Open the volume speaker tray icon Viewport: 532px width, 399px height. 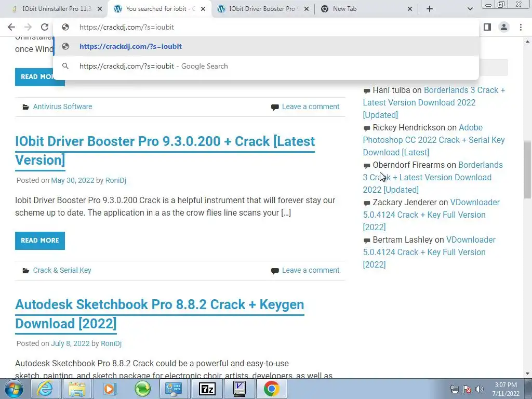click(x=480, y=389)
